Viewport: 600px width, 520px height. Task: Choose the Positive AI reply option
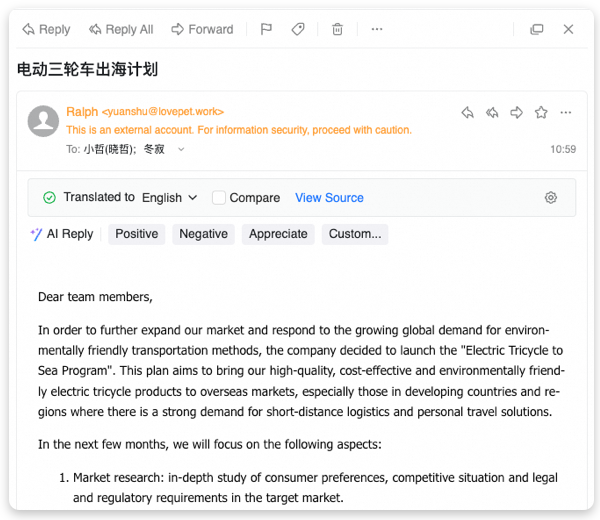click(x=137, y=234)
